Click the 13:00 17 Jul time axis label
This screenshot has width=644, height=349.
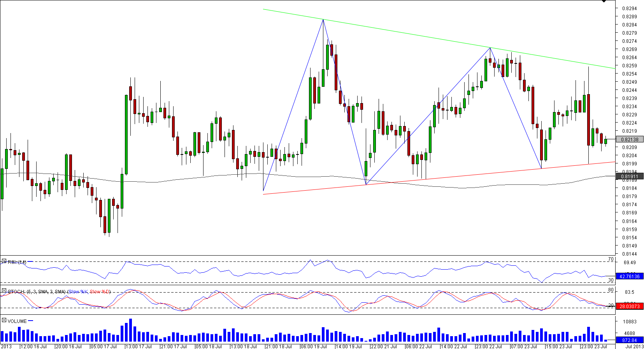[x=139, y=346]
